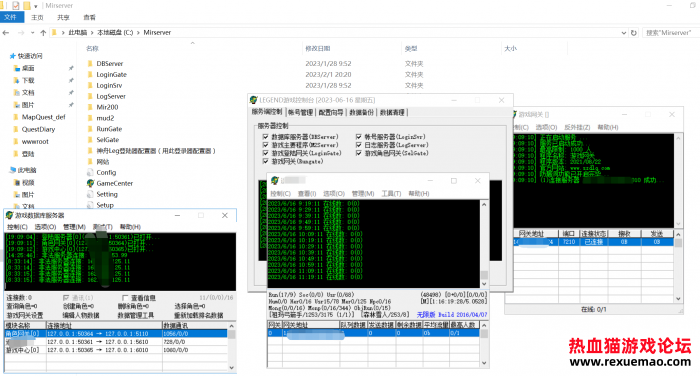Click 编辑人物数据 in database server
Viewport: 700px width, 376px height.
(81, 315)
